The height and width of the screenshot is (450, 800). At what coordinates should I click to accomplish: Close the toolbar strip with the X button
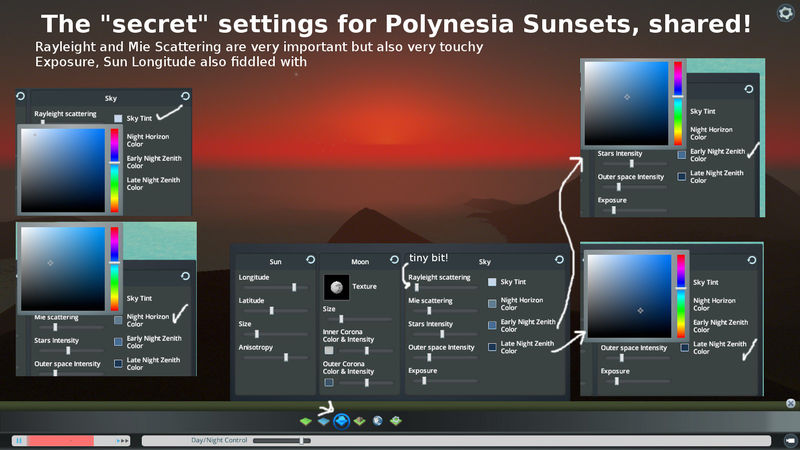[x=790, y=404]
